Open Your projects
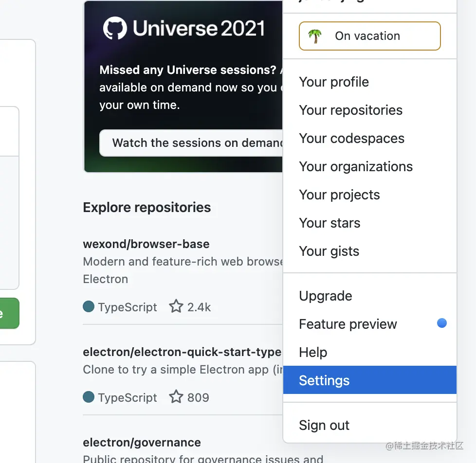The height and width of the screenshot is (463, 476). point(339,195)
